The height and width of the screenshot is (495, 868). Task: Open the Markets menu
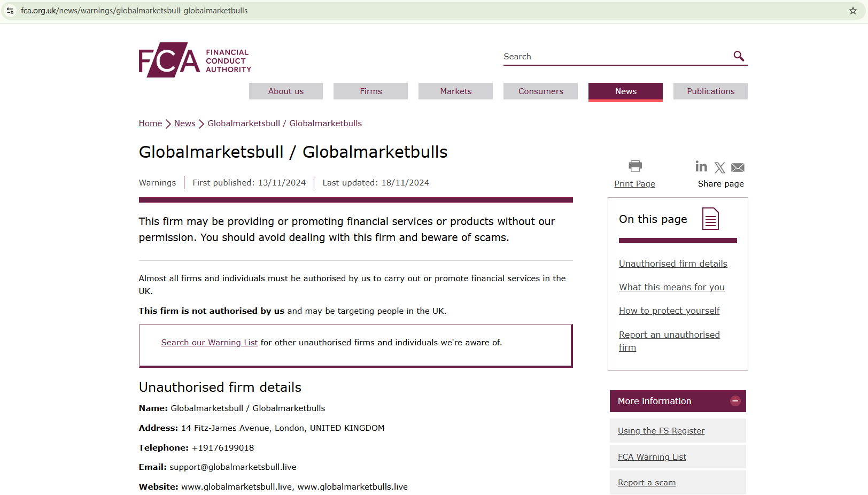pos(456,91)
